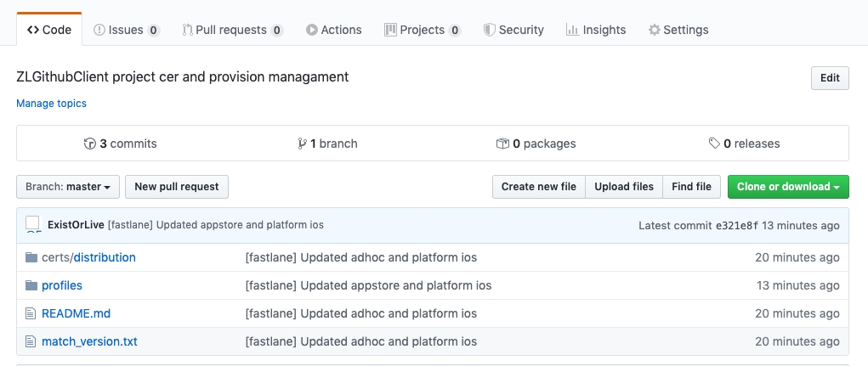Click the README.md file icon

tap(31, 313)
